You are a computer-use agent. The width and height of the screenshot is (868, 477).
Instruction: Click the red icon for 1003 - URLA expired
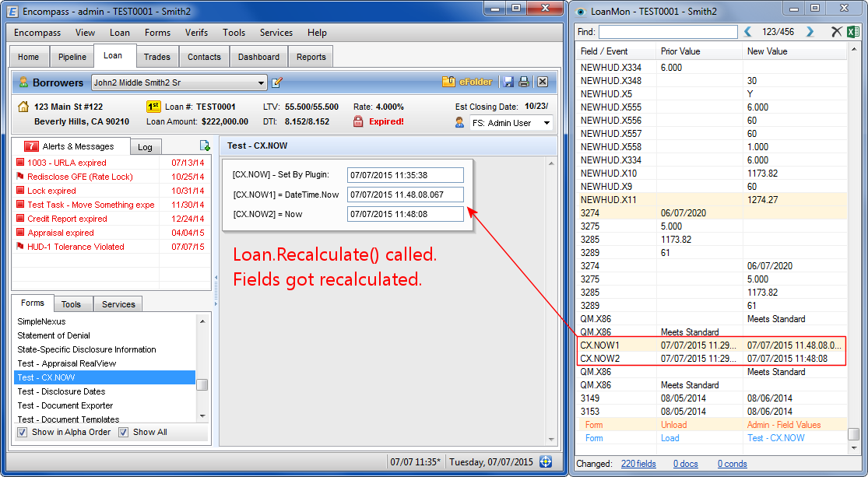[x=20, y=163]
